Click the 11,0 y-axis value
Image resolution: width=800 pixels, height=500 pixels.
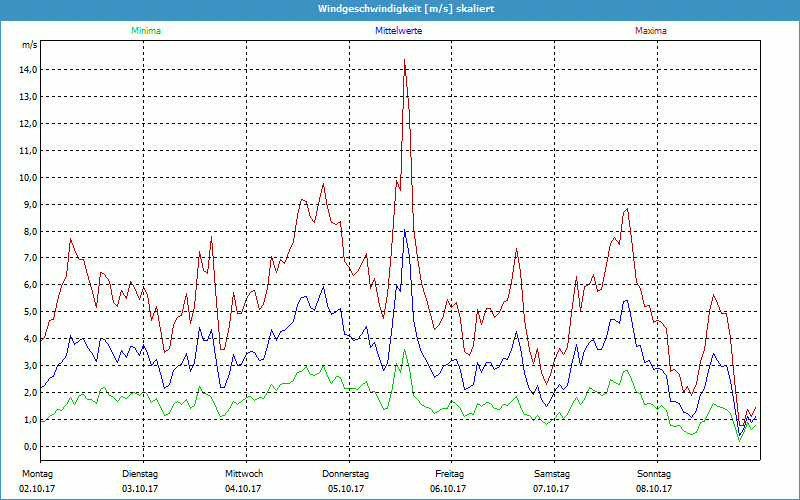(x=29, y=151)
